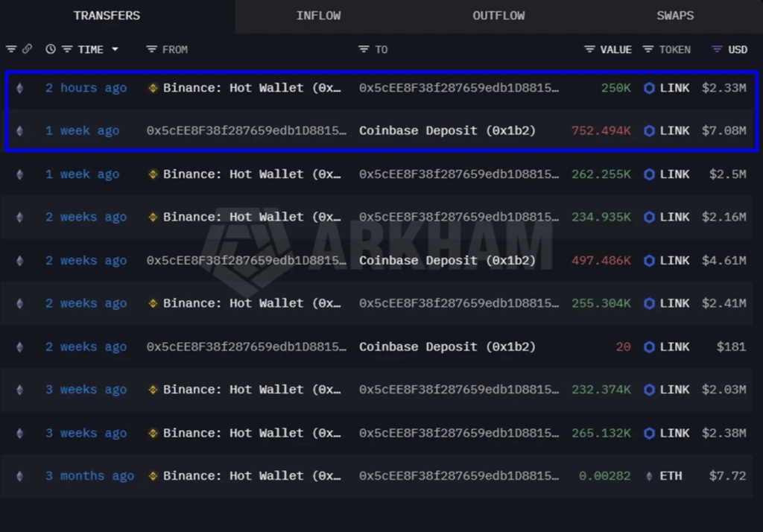
Task: Click LINK token icon on $2.33M row
Action: (649, 88)
